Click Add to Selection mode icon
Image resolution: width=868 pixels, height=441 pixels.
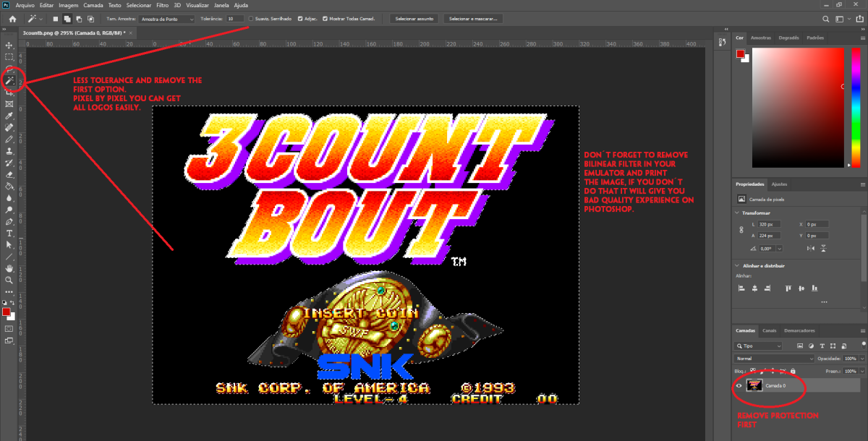click(67, 19)
